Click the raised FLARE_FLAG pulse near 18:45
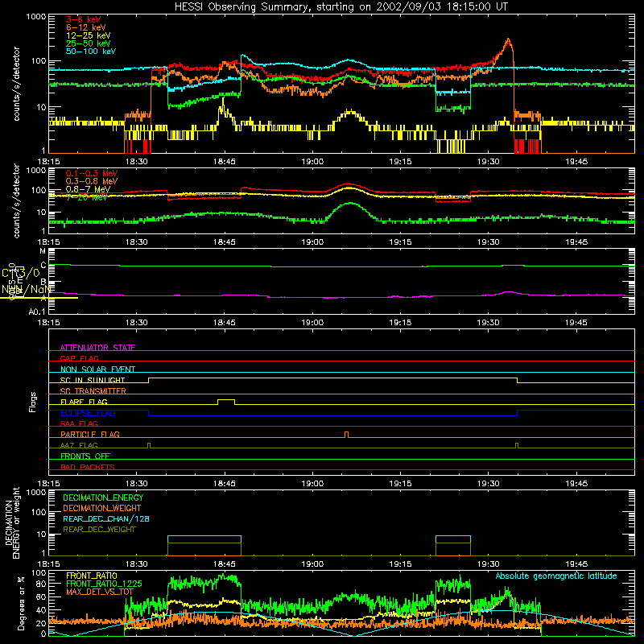 pyautogui.click(x=226, y=400)
